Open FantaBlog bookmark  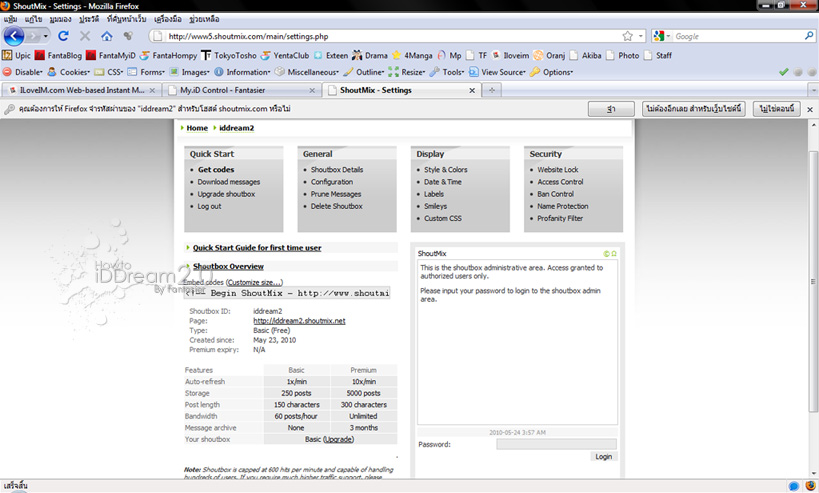click(58, 55)
